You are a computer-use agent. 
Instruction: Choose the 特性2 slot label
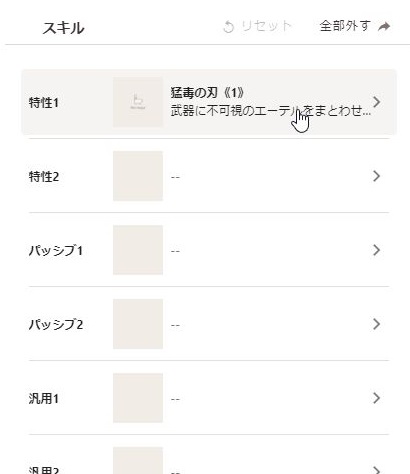click(x=44, y=177)
